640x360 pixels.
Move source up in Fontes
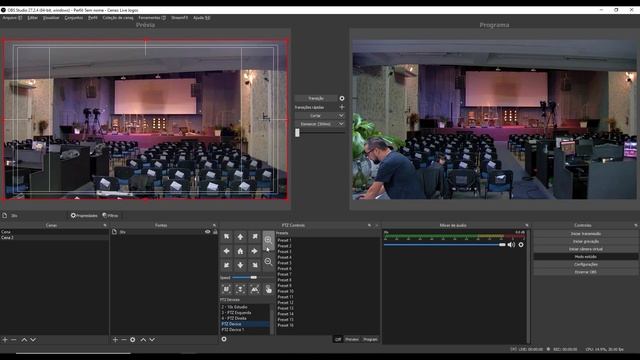(x=143, y=340)
